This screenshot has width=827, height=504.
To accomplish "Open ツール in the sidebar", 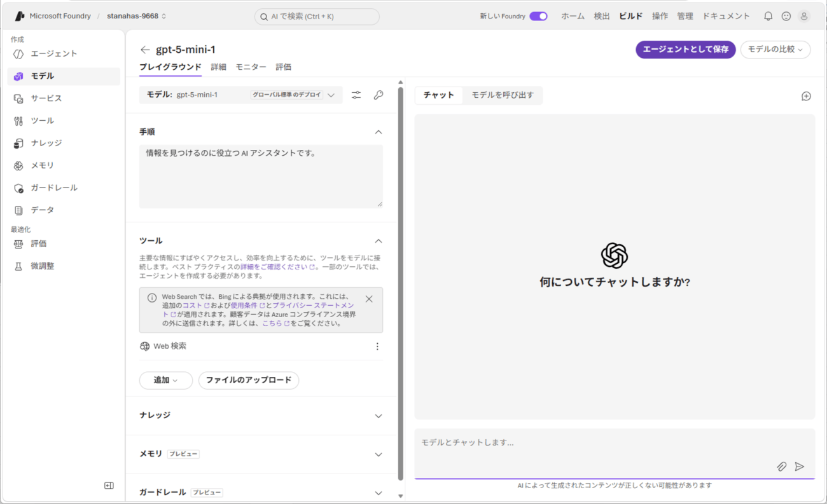I will coord(64,121).
